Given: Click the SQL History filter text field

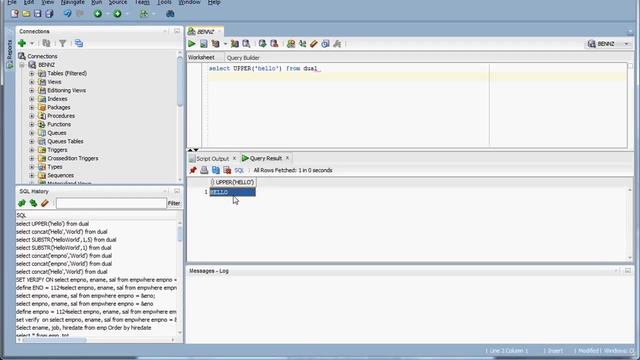Looking at the screenshot, I should 111,203.
